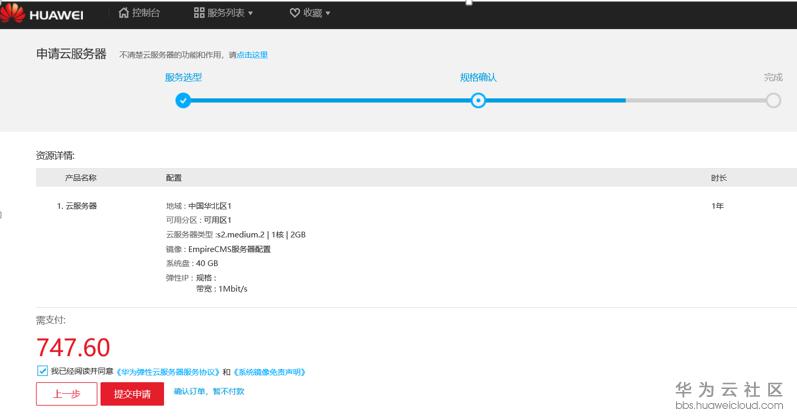Click the 1年 duration value
The image size is (797, 420).
[717, 206]
